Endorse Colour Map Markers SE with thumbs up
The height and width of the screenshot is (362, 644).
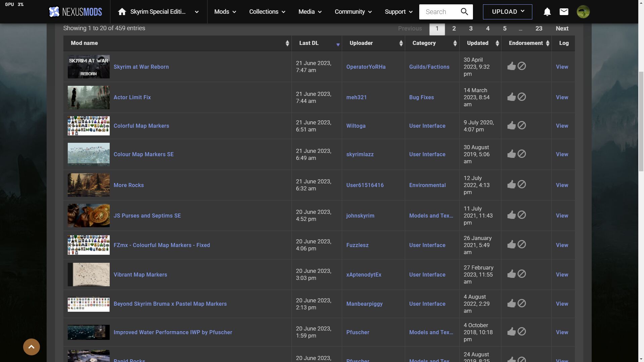512,154
